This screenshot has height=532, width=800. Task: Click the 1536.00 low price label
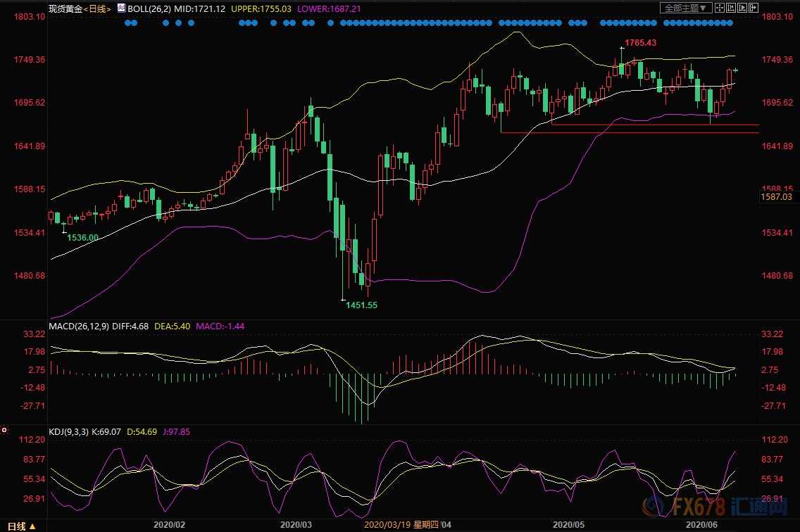(x=82, y=238)
